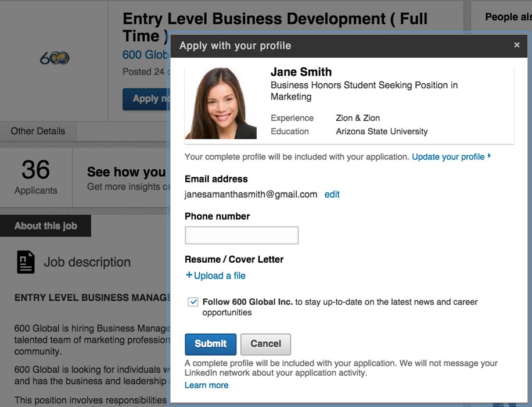This screenshot has height=407, width=532.
Task: Open the Update your profile link
Action: pyautogui.click(x=449, y=156)
